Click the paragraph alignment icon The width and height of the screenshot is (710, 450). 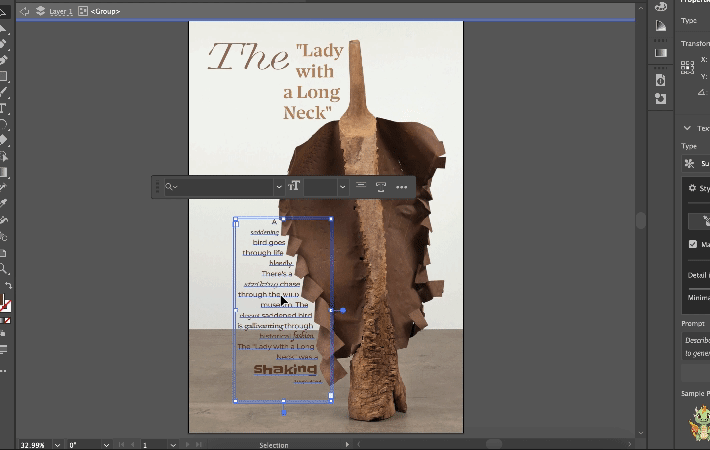pos(361,186)
